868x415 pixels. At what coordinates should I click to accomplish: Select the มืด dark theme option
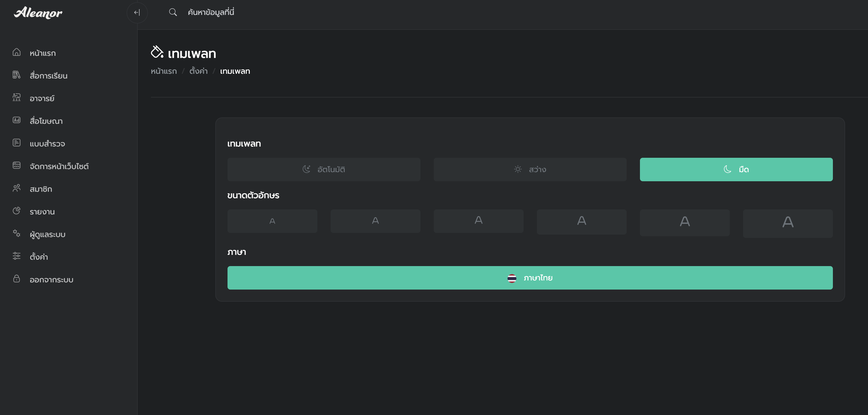[736, 169]
